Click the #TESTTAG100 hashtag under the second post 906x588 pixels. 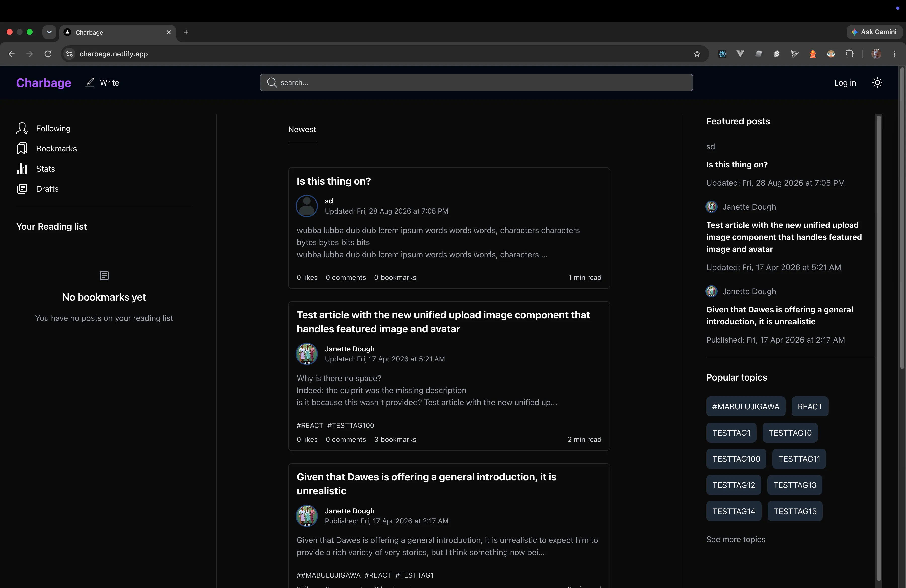pos(351,425)
